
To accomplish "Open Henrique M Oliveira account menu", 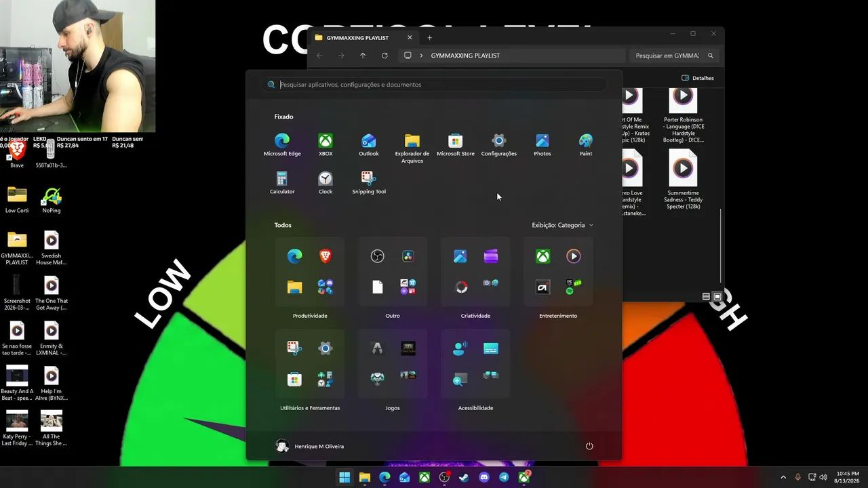I will [310, 446].
